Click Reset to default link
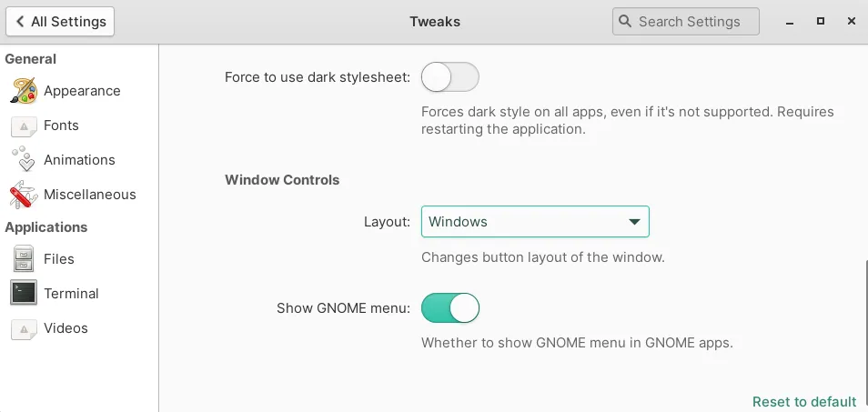Screen dimensions: 868x412 [x=803, y=402]
